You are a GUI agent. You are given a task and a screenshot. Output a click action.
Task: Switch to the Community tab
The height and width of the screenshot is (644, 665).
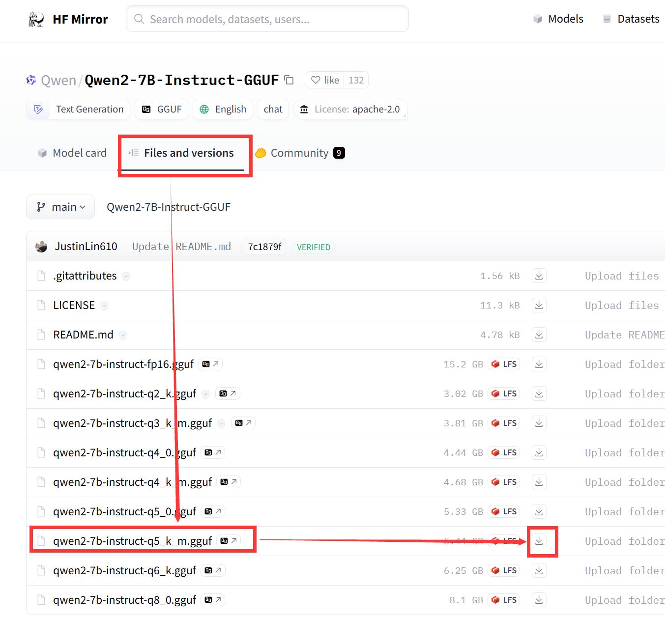click(x=300, y=153)
